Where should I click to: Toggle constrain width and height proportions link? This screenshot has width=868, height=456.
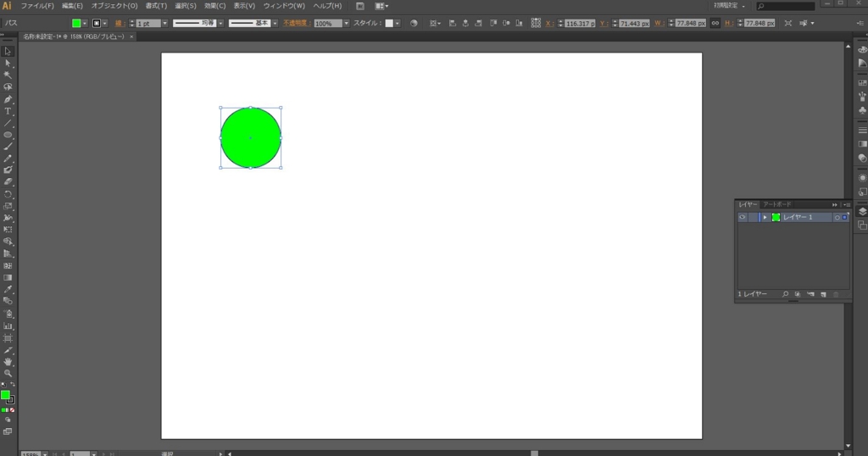715,23
